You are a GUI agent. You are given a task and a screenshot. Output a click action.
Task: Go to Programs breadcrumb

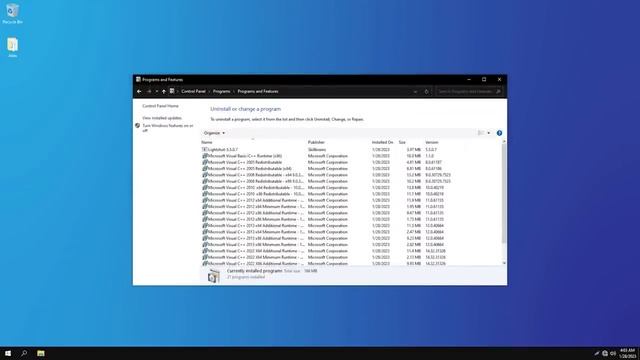click(x=222, y=91)
